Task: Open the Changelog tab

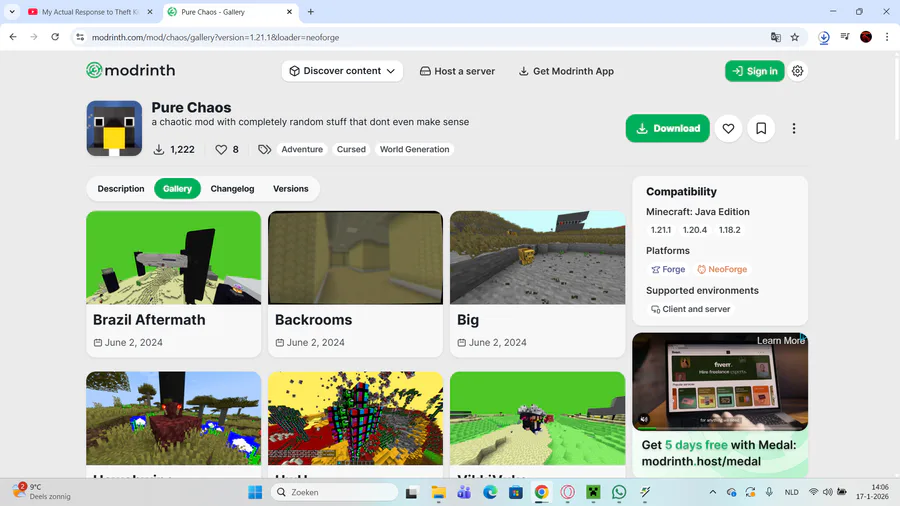Action: click(x=232, y=189)
